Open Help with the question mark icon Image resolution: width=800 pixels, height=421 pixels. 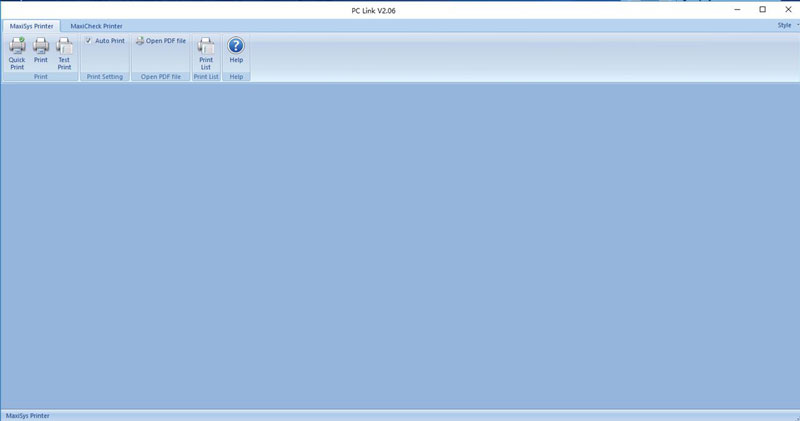[236, 52]
